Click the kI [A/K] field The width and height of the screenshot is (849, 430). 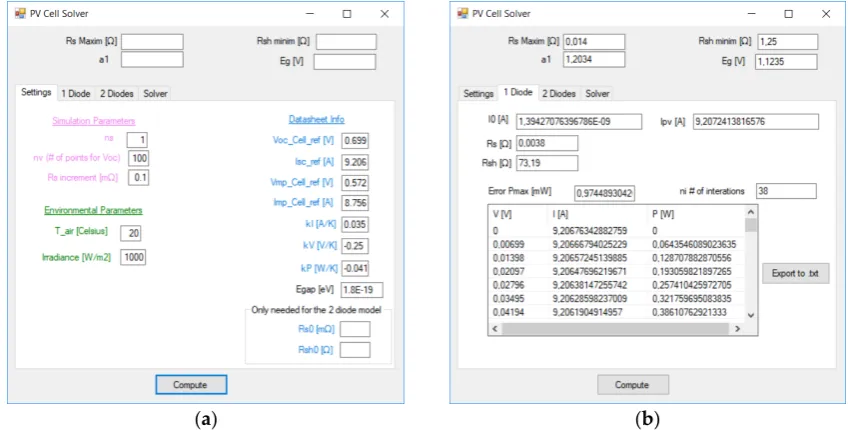(355, 224)
